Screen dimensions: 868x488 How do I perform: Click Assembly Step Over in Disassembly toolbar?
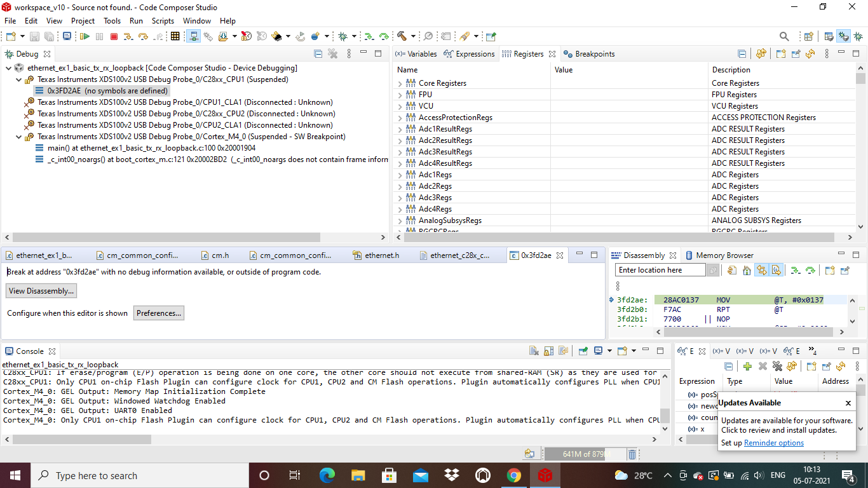pos(810,271)
